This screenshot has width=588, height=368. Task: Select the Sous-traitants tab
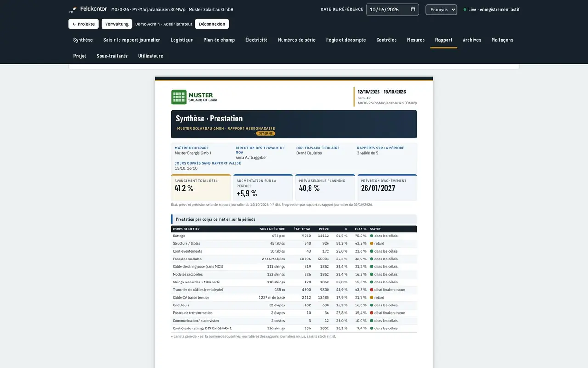click(x=112, y=56)
